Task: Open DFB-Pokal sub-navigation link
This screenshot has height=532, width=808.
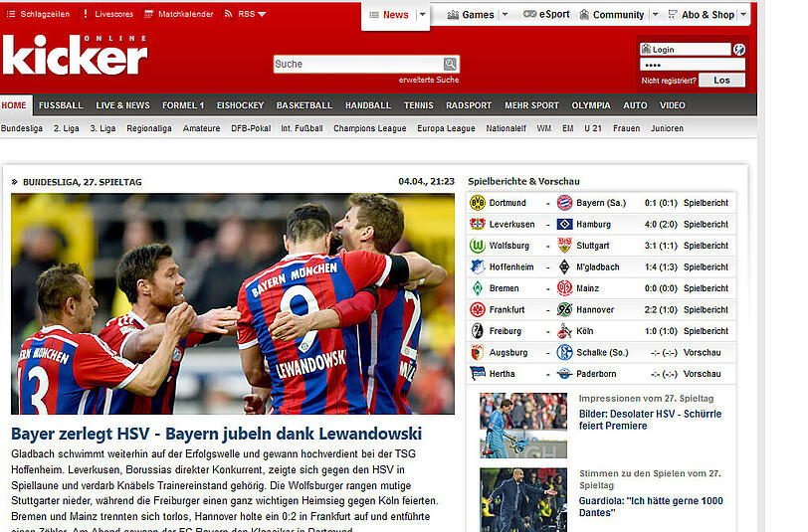Action: point(251,128)
